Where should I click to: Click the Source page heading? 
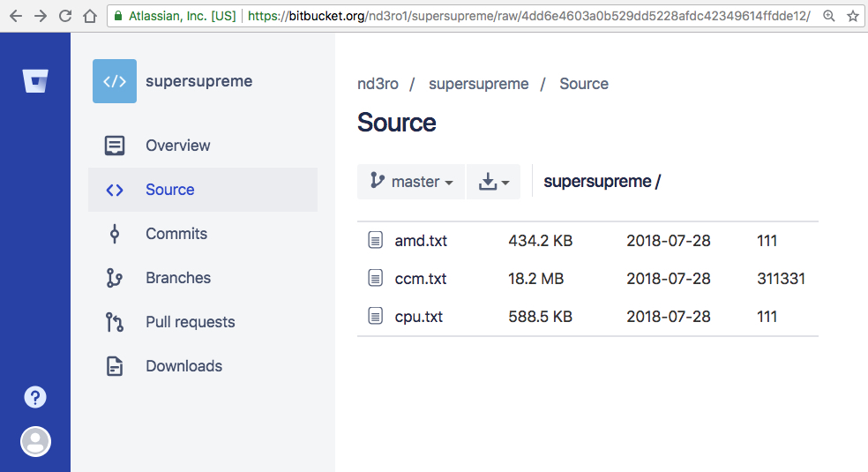click(x=396, y=123)
